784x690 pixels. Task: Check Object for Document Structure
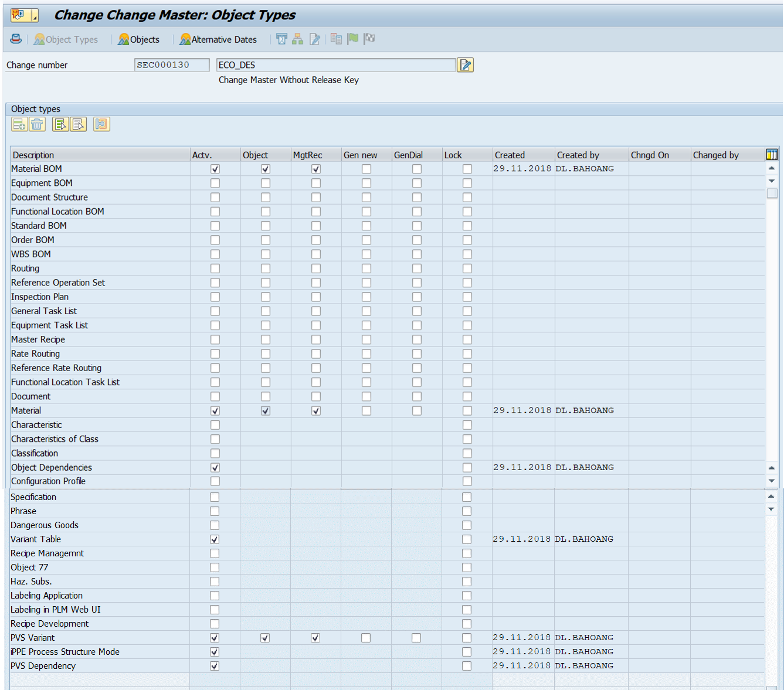[x=266, y=198]
